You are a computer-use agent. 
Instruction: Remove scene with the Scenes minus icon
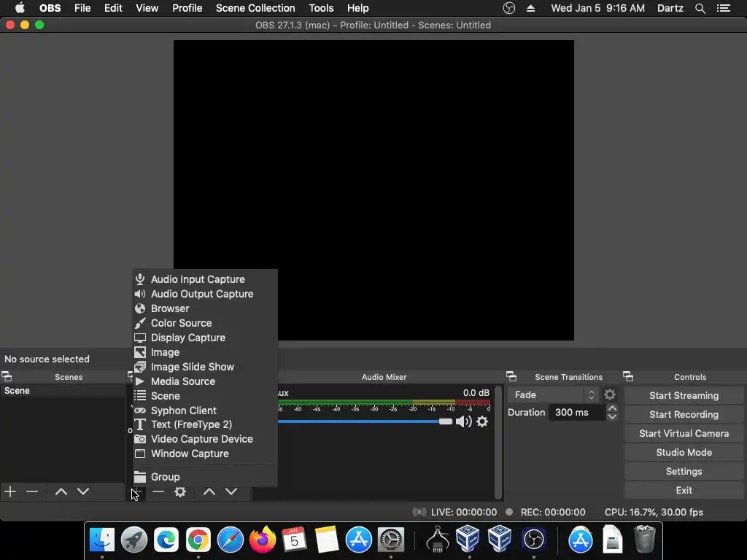click(x=32, y=491)
